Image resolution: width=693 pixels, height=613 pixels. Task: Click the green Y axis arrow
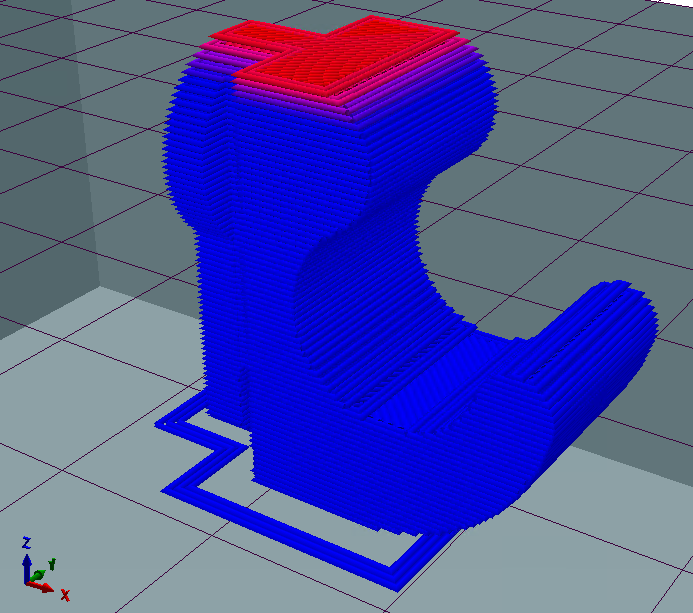(38, 575)
